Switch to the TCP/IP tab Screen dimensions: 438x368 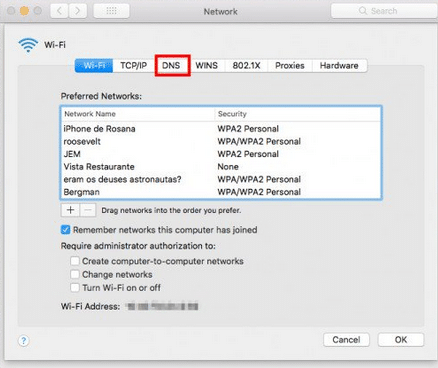pos(133,65)
